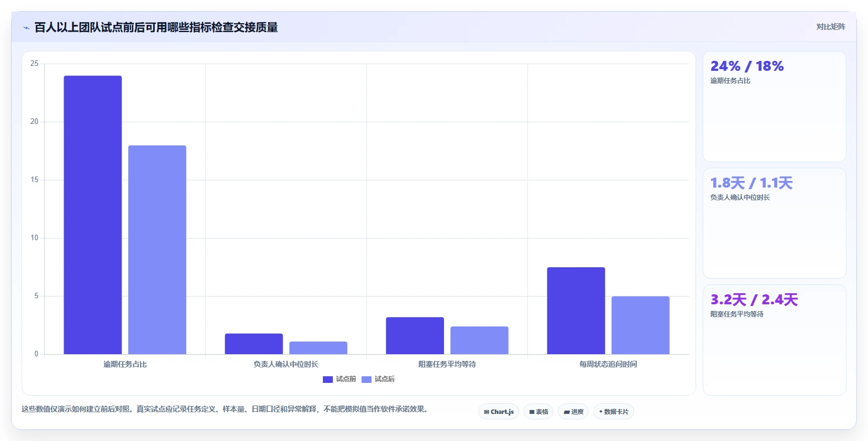The height and width of the screenshot is (441, 868).
Task: Click the 试点后 bar for 每周状态追问时间
Action: (x=640, y=325)
